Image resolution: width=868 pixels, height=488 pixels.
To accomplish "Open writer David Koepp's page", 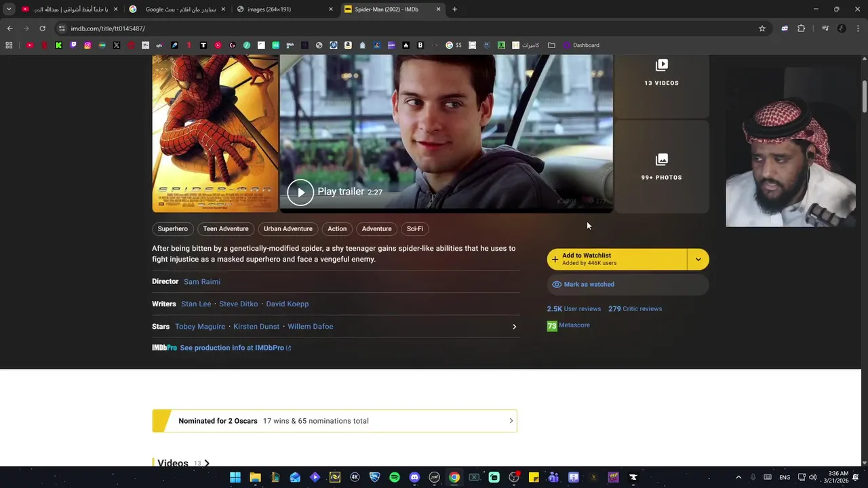I will [x=288, y=304].
